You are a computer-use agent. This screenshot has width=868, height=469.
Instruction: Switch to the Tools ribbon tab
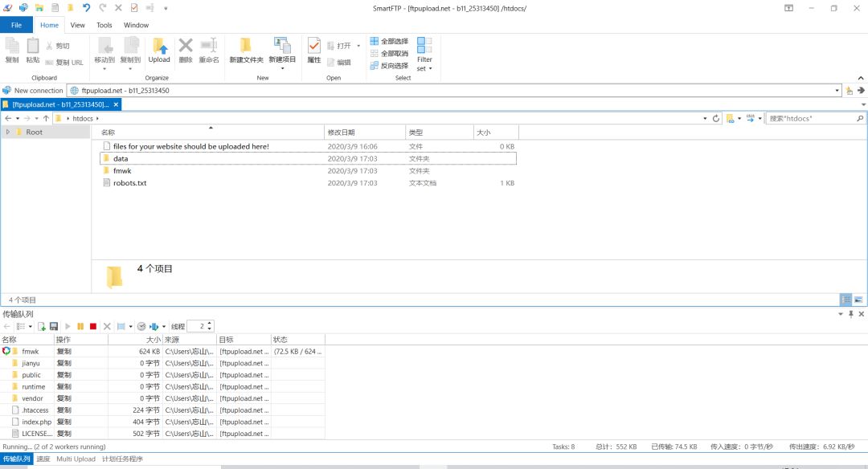point(104,25)
